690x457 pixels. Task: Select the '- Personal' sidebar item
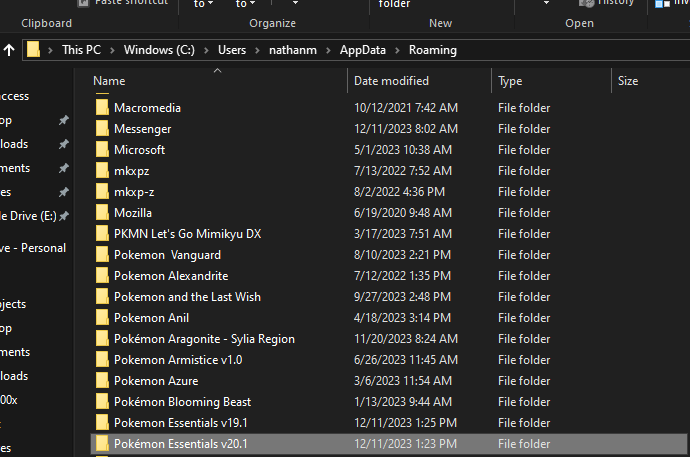[x=33, y=248]
